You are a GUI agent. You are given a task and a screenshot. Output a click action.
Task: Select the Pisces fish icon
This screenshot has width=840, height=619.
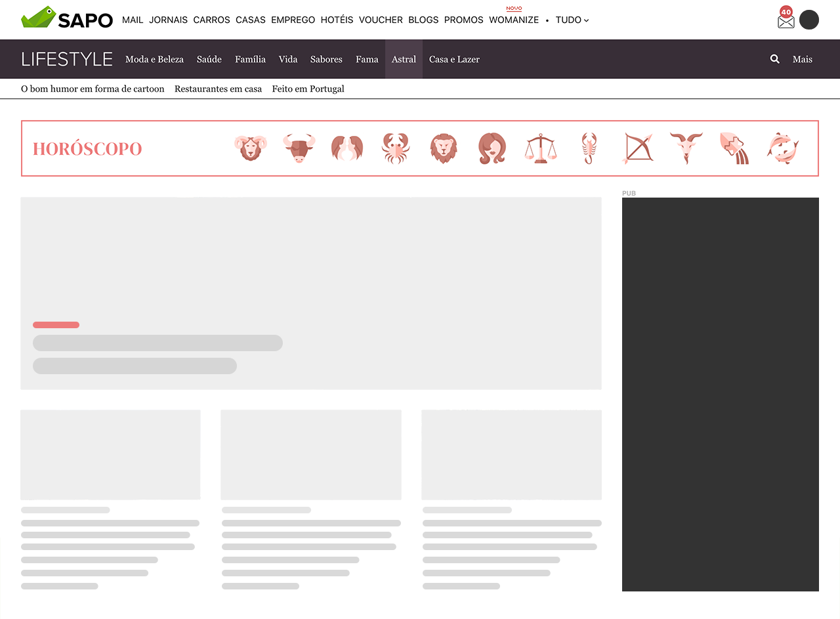(782, 148)
